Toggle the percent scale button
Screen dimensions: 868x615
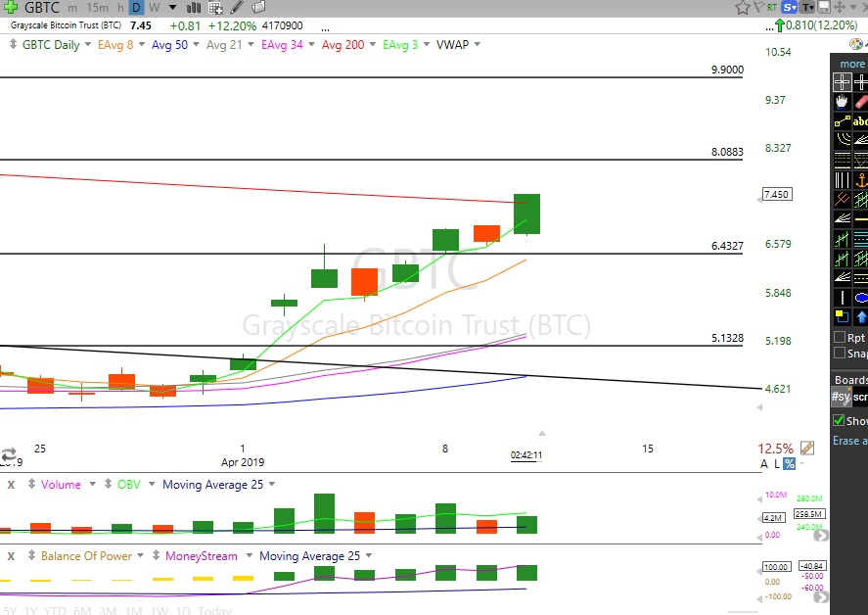point(790,464)
